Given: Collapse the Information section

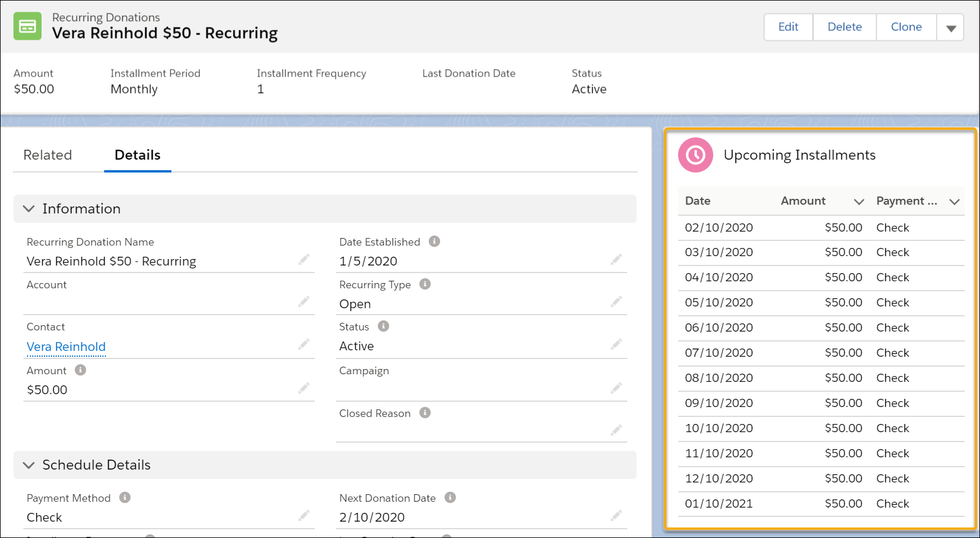Looking at the screenshot, I should tap(29, 209).
